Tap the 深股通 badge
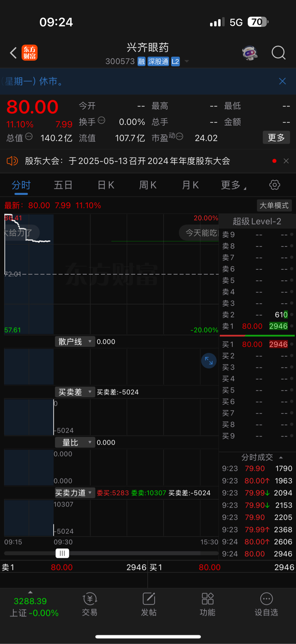 click(158, 61)
